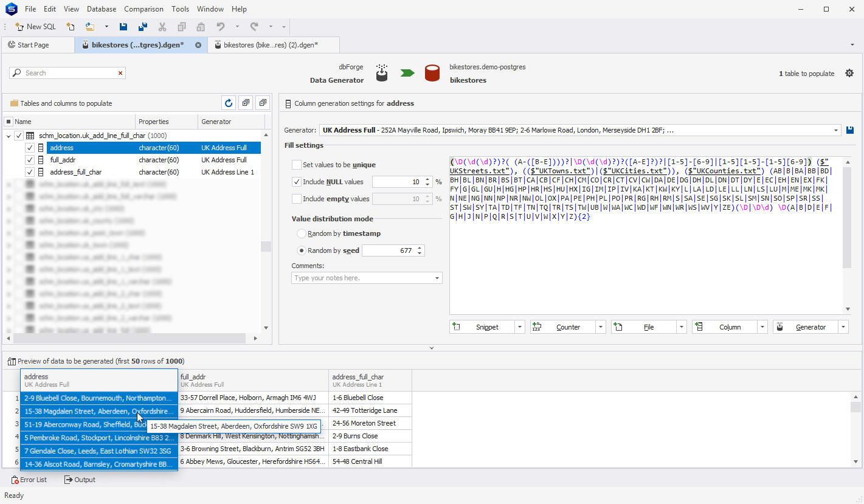This screenshot has width=864, height=504.
Task: Click the save generator icon beside the Generator dropdown
Action: click(x=850, y=130)
